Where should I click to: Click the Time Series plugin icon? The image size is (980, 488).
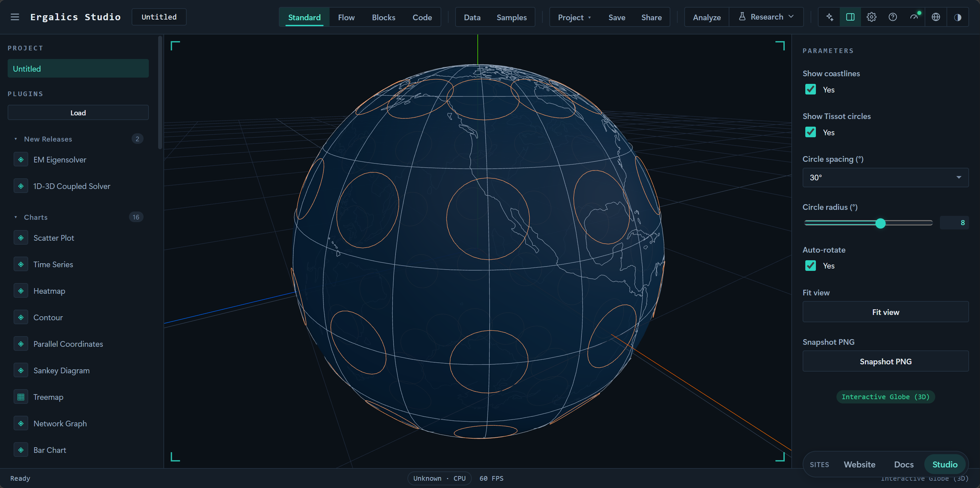point(21,264)
